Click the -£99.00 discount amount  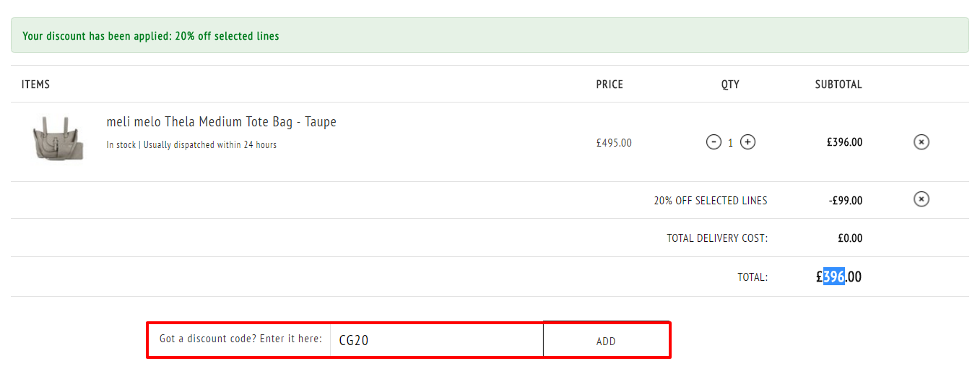click(846, 201)
